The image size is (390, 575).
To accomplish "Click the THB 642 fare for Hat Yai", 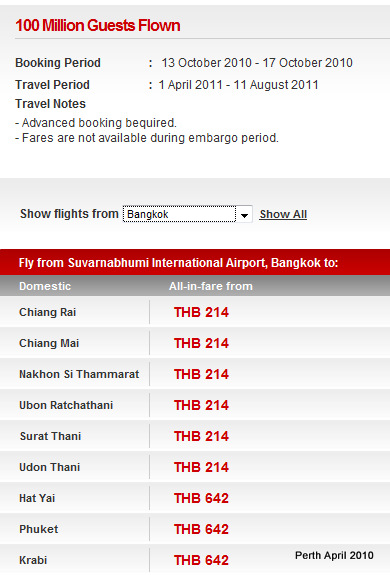I will pyautogui.click(x=201, y=498).
